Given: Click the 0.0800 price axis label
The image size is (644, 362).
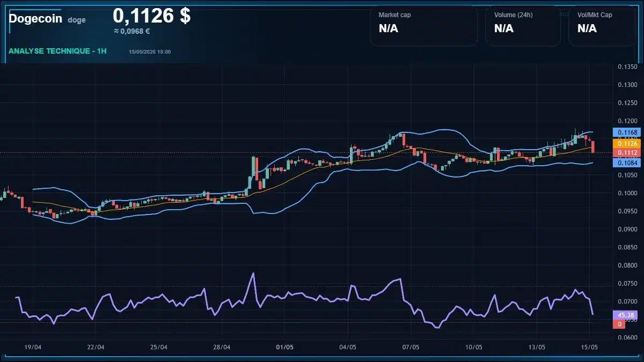Looking at the screenshot, I should (x=627, y=265).
